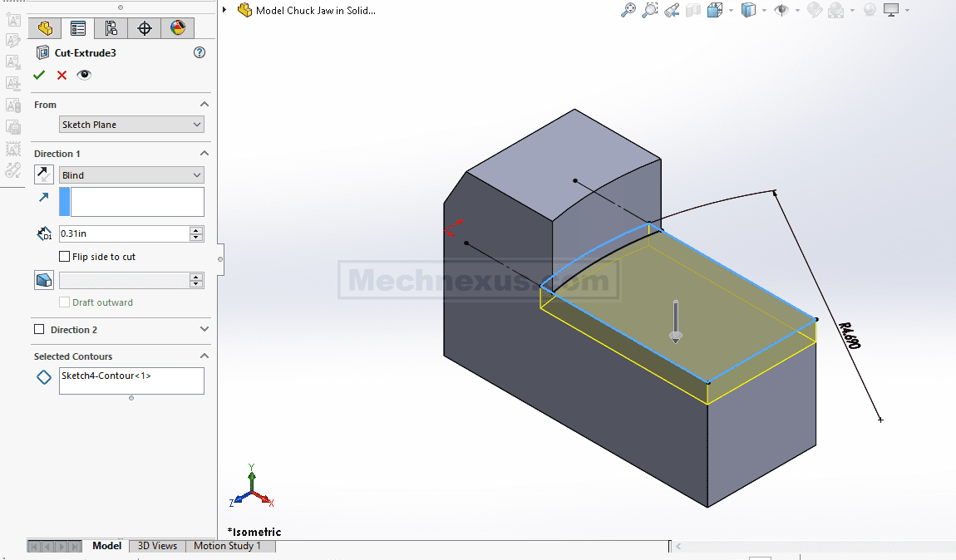Click the Model Chuck Jaw part icon
The image size is (956, 560).
point(244,10)
